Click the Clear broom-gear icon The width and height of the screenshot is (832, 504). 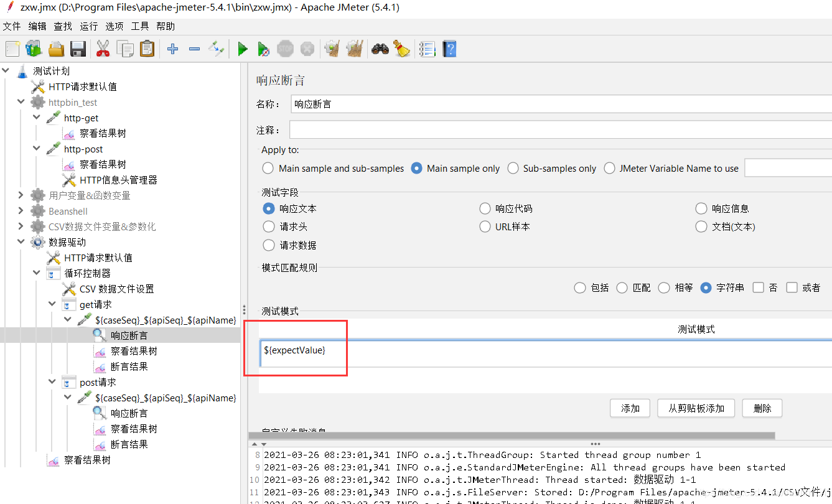pyautogui.click(x=332, y=49)
